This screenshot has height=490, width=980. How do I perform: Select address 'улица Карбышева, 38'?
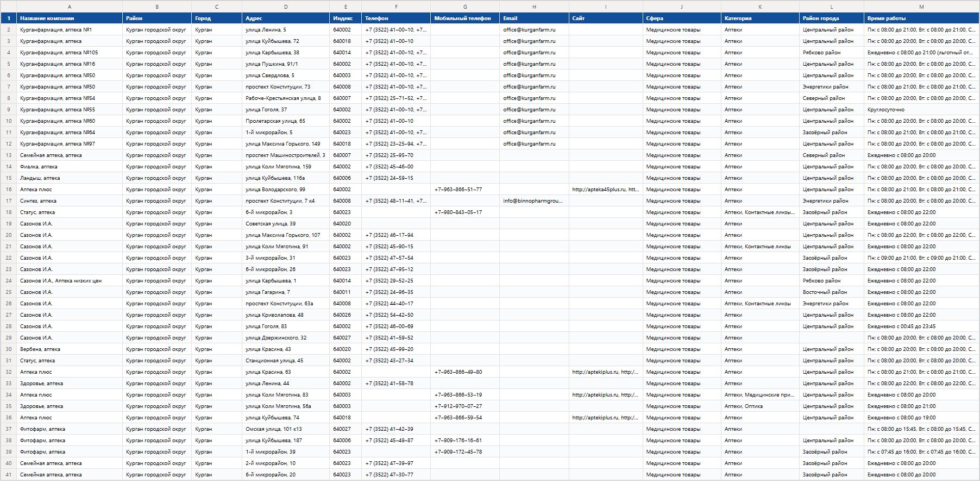(x=286, y=53)
